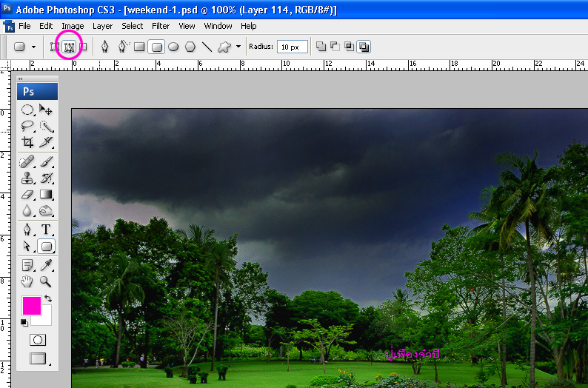Select the Eraser tool

[x=27, y=194]
